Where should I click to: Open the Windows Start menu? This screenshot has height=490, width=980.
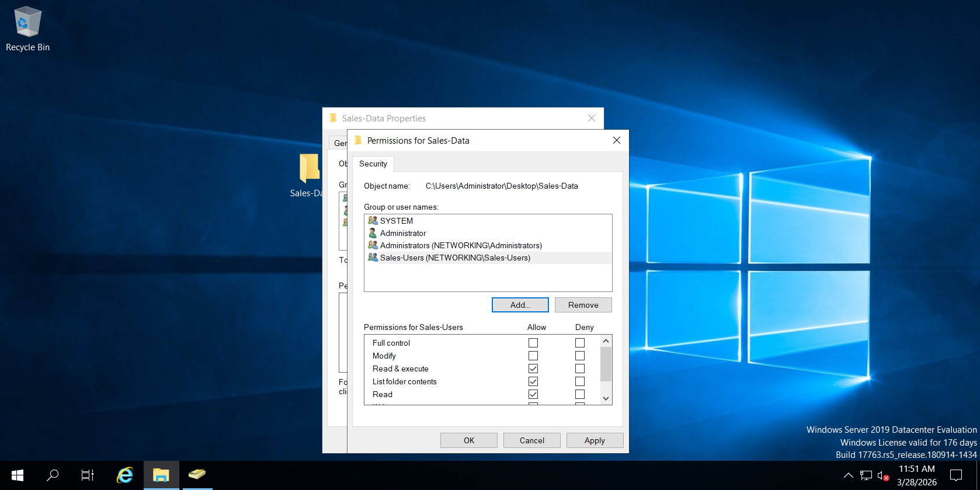[x=18, y=475]
